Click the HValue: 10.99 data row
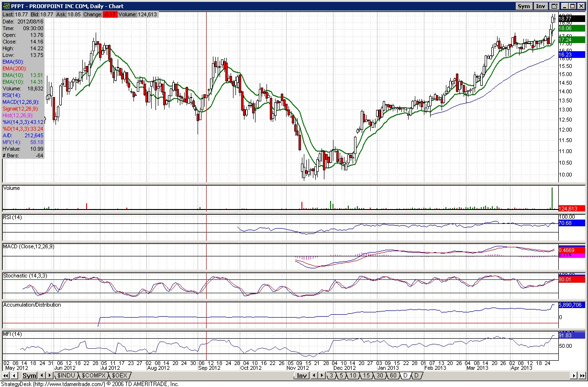Viewport: 588px width, 387px height. (x=23, y=149)
